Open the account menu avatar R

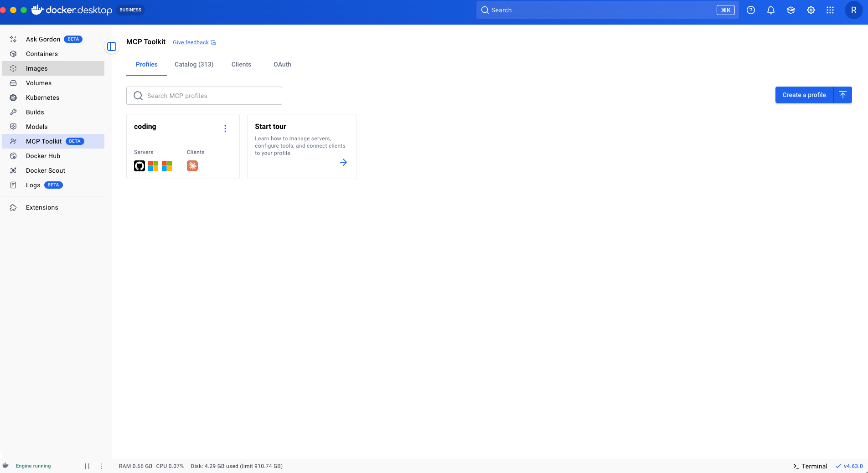coord(854,10)
